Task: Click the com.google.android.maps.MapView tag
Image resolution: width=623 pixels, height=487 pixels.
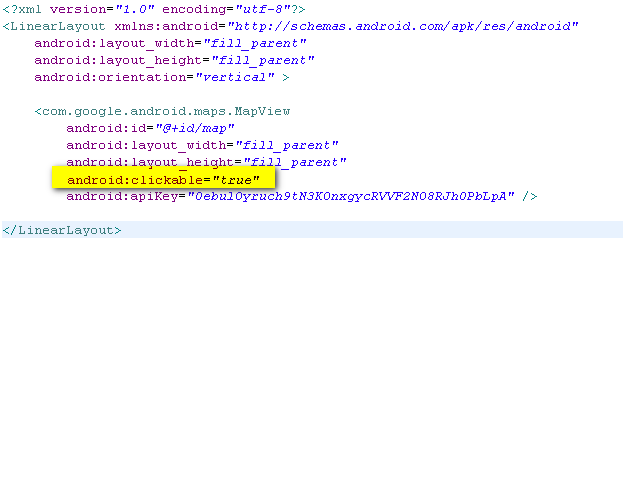Action: click(162, 111)
